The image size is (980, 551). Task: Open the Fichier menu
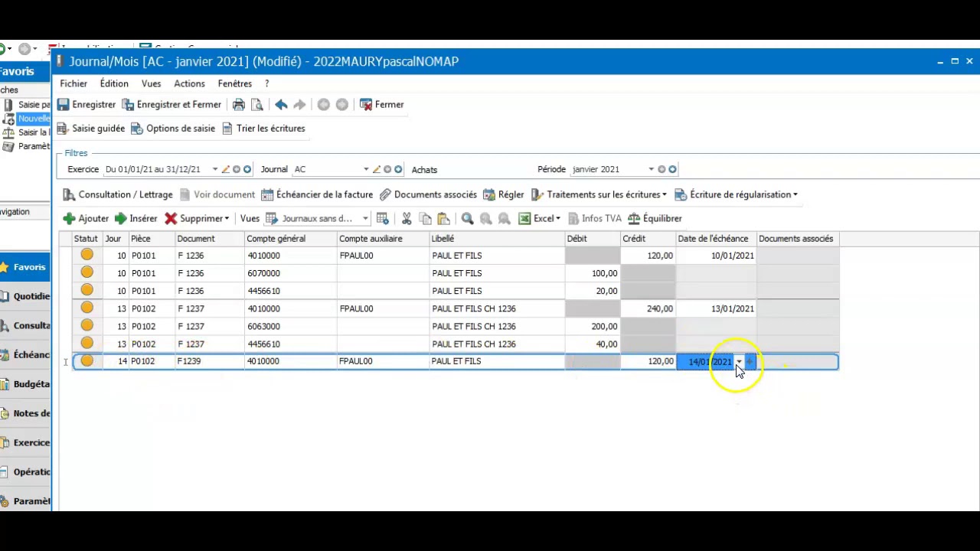pyautogui.click(x=73, y=83)
